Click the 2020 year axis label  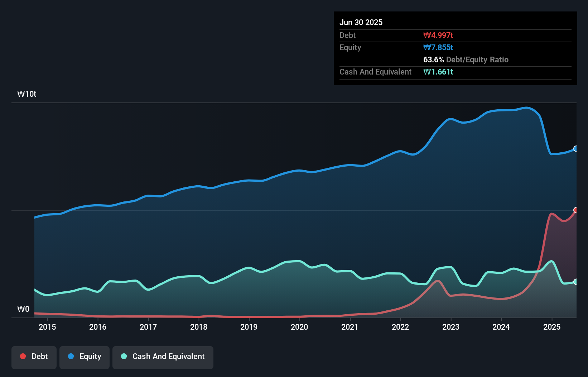[300, 327]
